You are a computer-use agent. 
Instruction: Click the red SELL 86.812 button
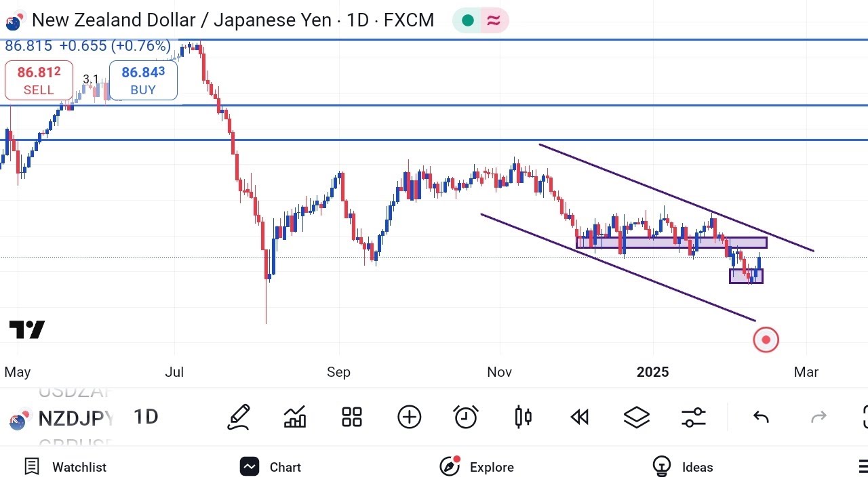click(x=39, y=81)
